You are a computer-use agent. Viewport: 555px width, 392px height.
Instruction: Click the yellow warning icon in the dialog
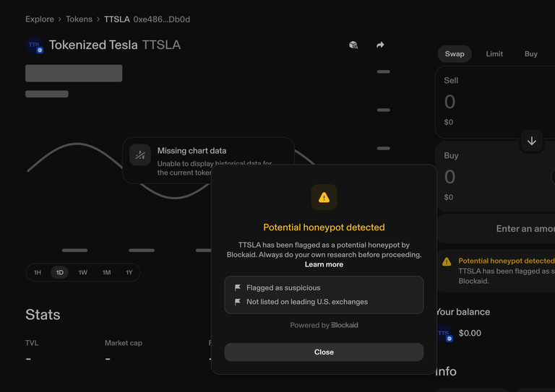tap(324, 197)
